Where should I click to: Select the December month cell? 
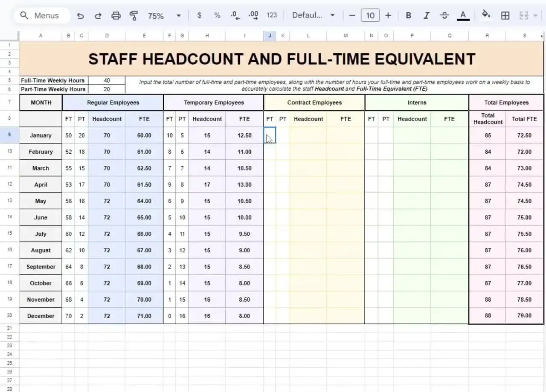click(41, 316)
